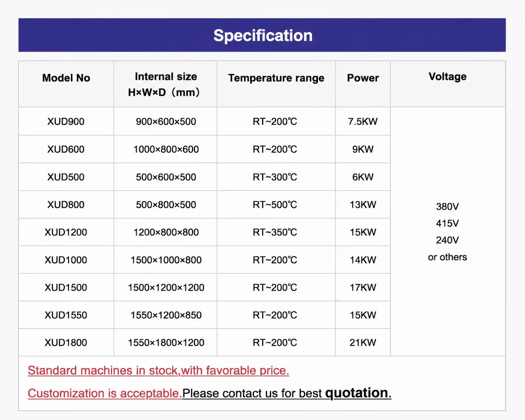Open 'Standard machines in stock' link

click(x=158, y=370)
